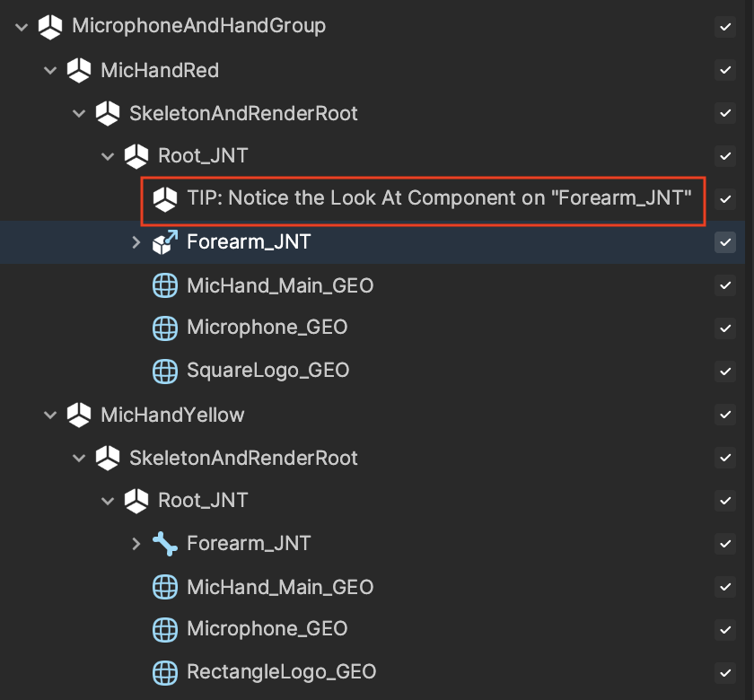Click the look-at component icon on selected Forearm_JNT

tap(165, 241)
